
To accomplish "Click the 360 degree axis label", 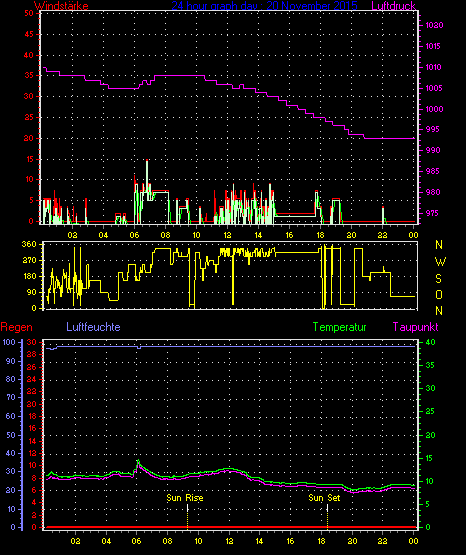I will (x=29, y=244).
